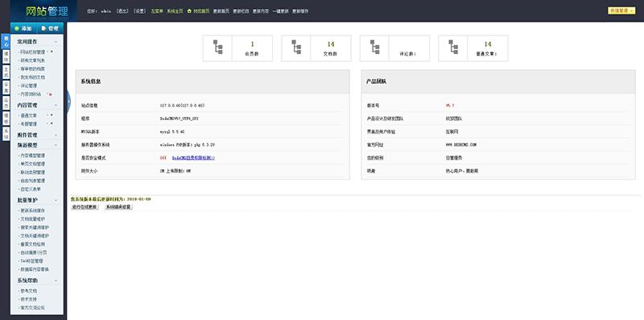The height and width of the screenshot is (320, 644).
Task: Open 所有文章列表 in the sidebar
Action: (x=33, y=60)
